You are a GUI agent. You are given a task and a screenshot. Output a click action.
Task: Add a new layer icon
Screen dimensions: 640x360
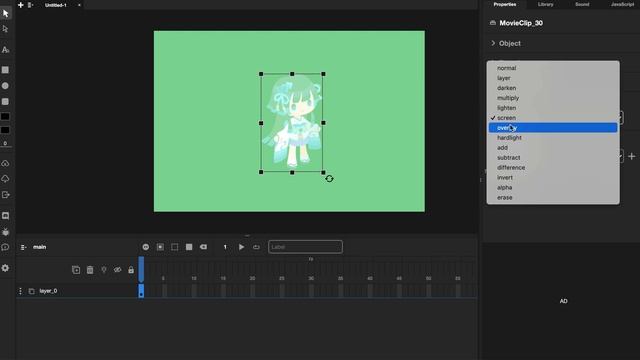click(x=76, y=270)
